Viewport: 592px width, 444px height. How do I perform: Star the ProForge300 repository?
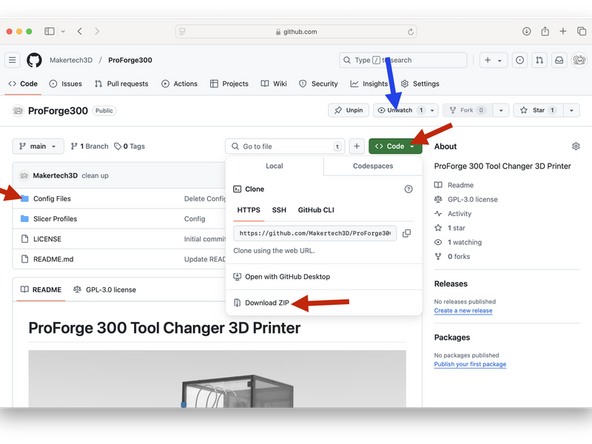click(x=538, y=110)
